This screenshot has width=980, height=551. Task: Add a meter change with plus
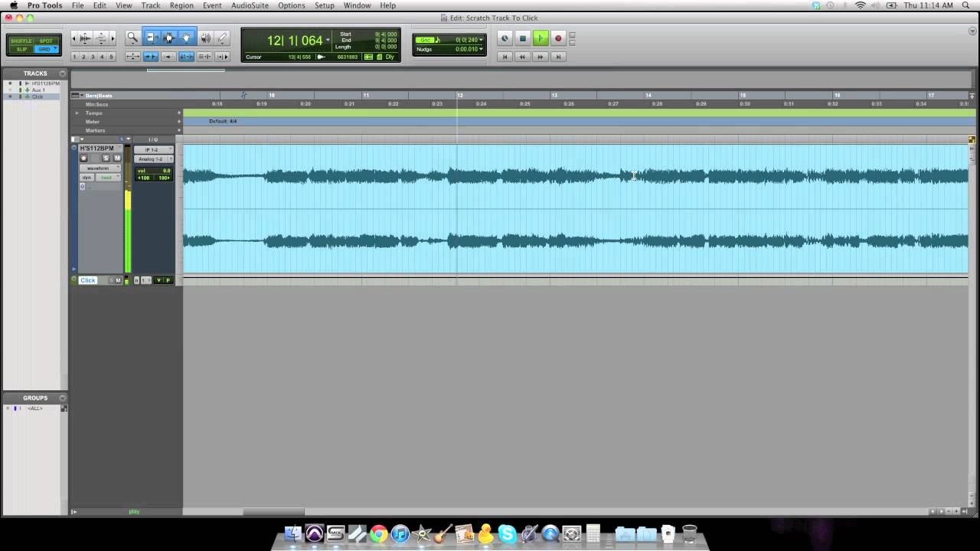179,122
